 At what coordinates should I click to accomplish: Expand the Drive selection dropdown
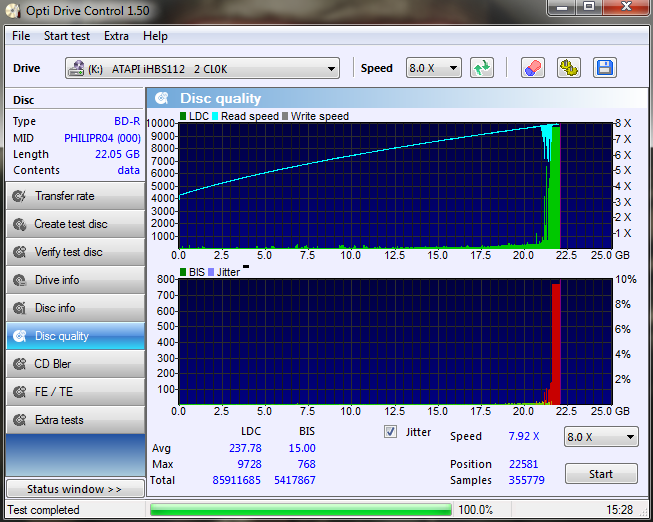click(331, 69)
